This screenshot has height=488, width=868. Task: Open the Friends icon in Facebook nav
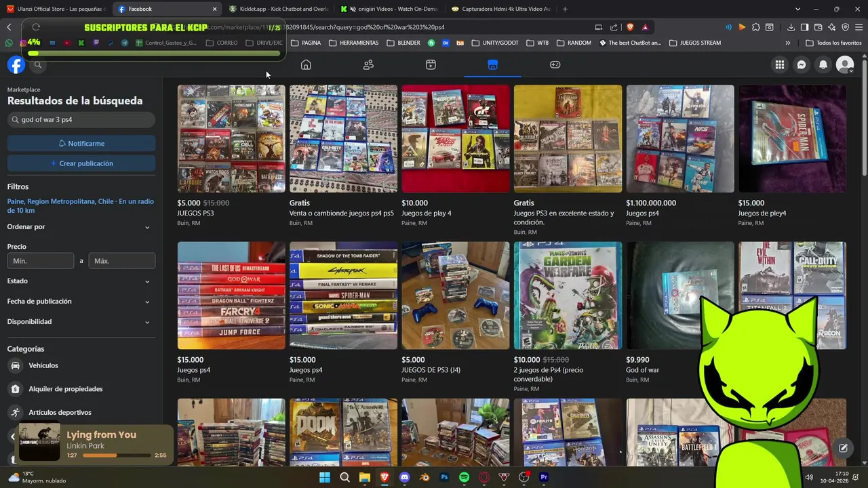click(x=368, y=64)
